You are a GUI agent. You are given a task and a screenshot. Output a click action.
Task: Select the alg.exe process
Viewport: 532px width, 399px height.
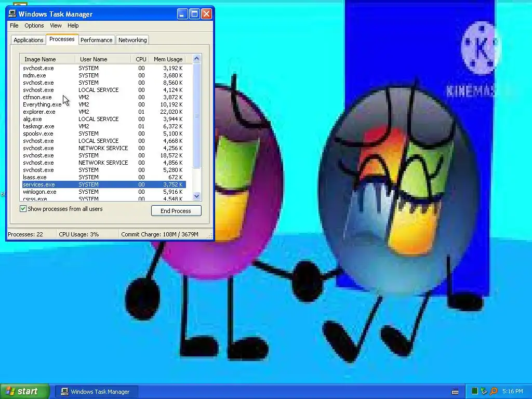pyautogui.click(x=104, y=119)
